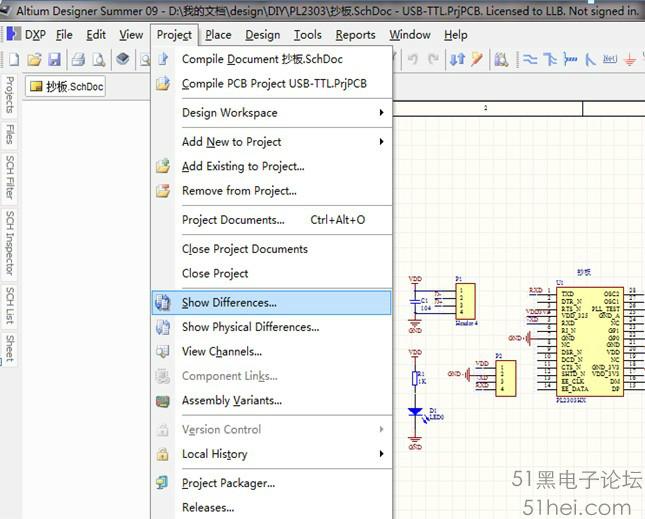The height and width of the screenshot is (519, 645).
Task: Click the cross probe pencil icon
Action: [477, 59]
